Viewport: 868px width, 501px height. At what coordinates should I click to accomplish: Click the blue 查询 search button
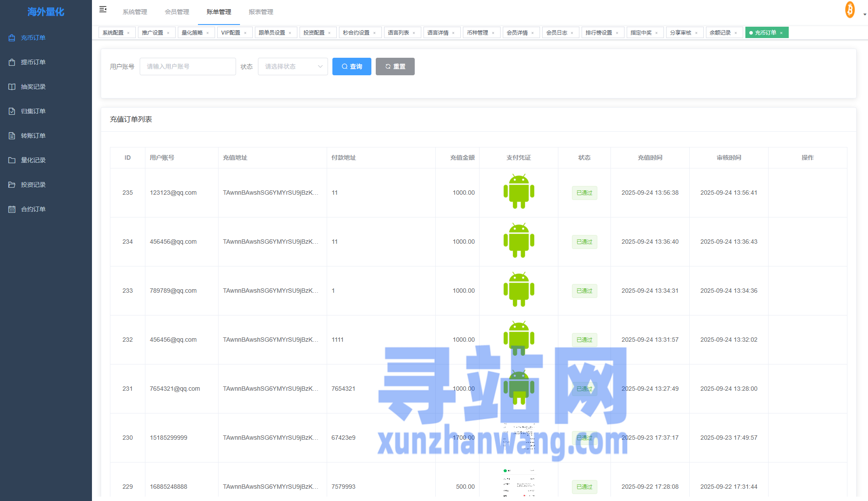(352, 67)
